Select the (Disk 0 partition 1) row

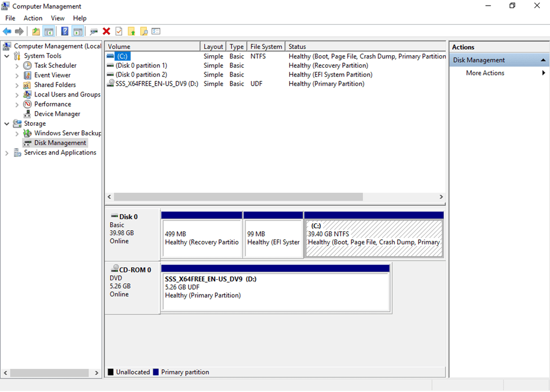click(x=276, y=65)
